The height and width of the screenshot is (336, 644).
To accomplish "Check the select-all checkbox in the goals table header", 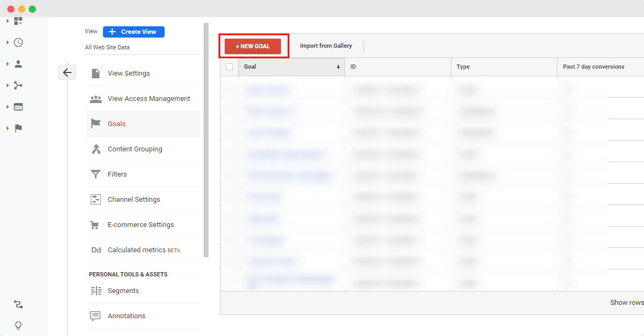I will 229,67.
